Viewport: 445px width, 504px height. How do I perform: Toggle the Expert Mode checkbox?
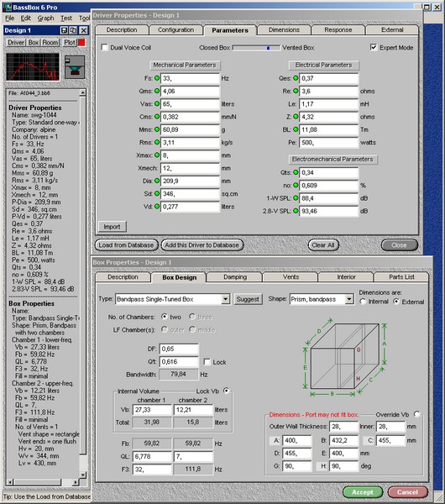[x=374, y=47]
